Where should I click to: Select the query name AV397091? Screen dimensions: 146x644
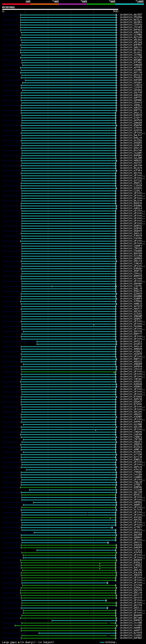[8, 7]
